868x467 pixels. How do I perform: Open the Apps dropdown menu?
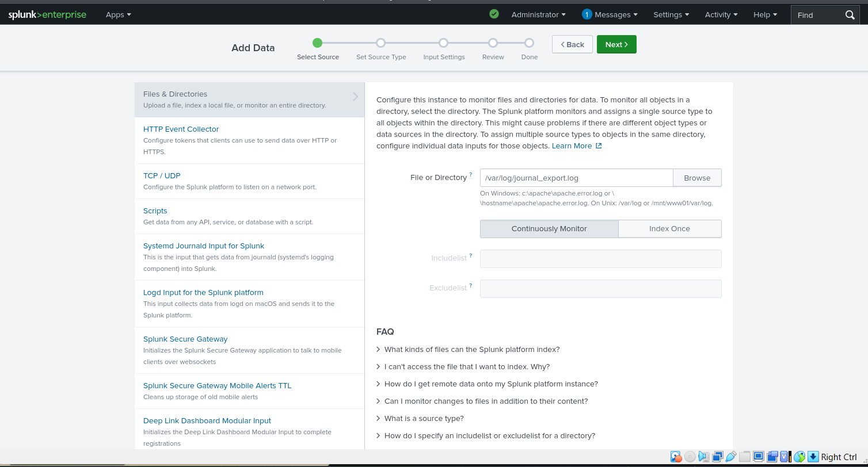pos(119,14)
